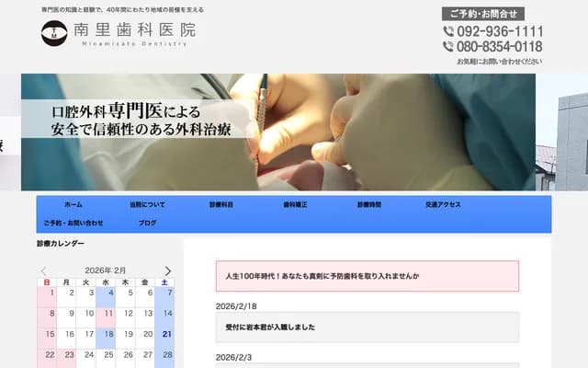Image resolution: width=588 pixels, height=368 pixels.
Task: Select February 28 in the calendar
Action: [x=164, y=359]
